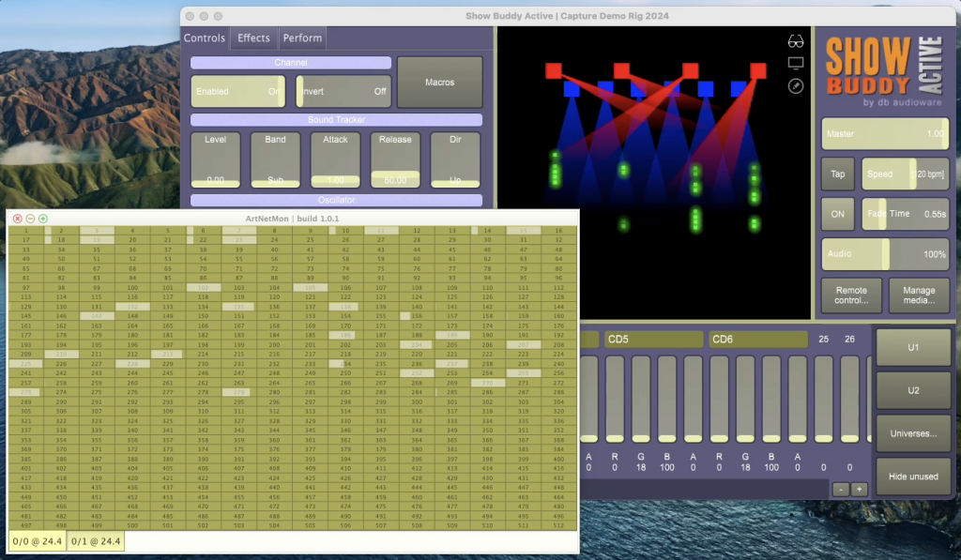Open the Perform tab
Image resolution: width=961 pixels, height=560 pixels.
coord(302,38)
